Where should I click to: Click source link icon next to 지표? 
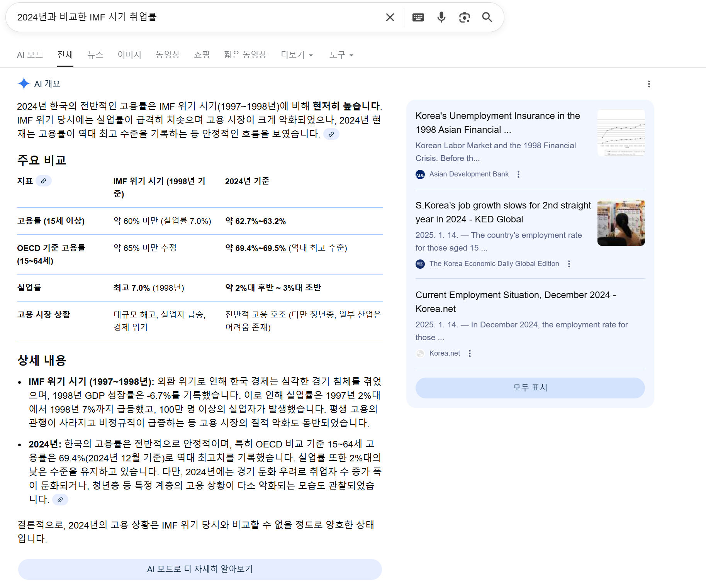coord(44,181)
